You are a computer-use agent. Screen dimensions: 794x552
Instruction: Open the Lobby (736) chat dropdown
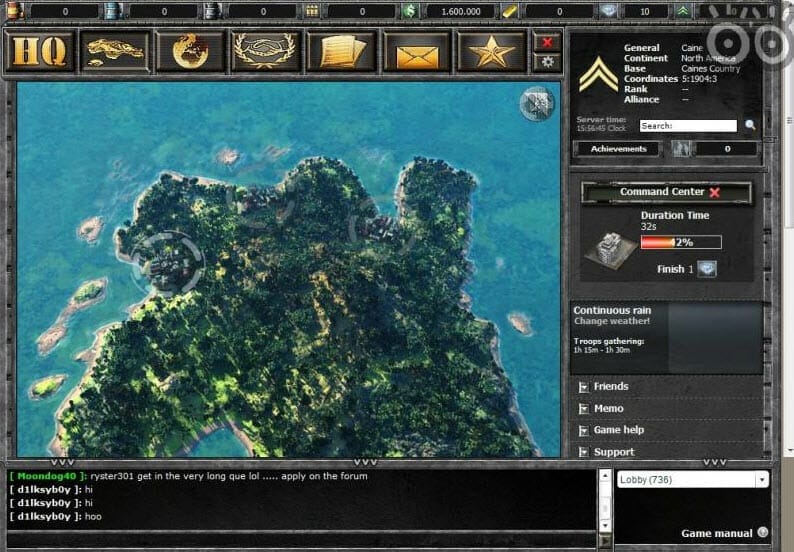[692, 480]
